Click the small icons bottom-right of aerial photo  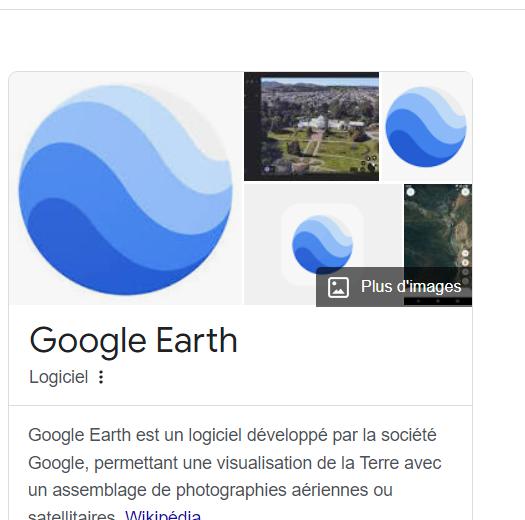[x=370, y=163]
